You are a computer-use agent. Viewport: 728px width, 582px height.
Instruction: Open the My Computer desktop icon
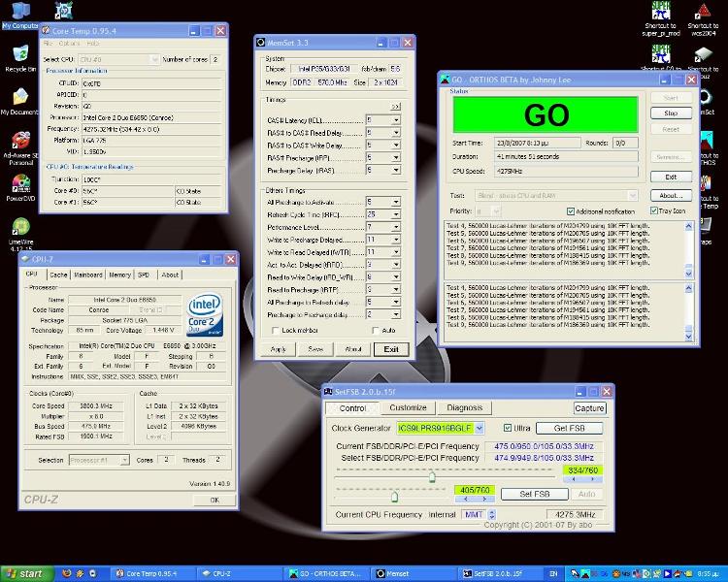point(20,16)
